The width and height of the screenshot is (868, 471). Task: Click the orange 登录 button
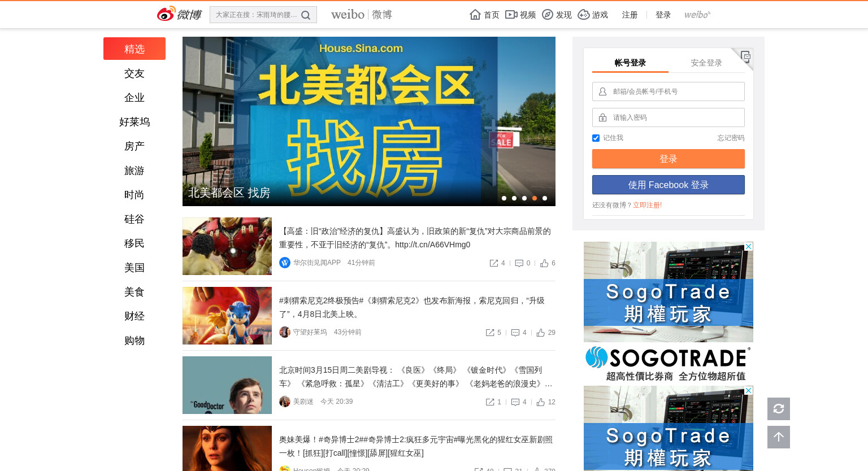[x=669, y=159]
